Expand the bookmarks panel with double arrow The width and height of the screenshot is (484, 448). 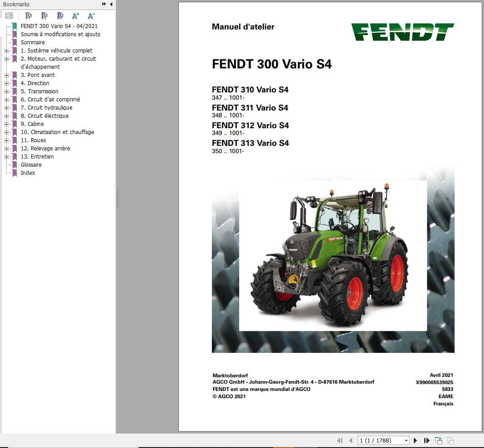click(104, 4)
